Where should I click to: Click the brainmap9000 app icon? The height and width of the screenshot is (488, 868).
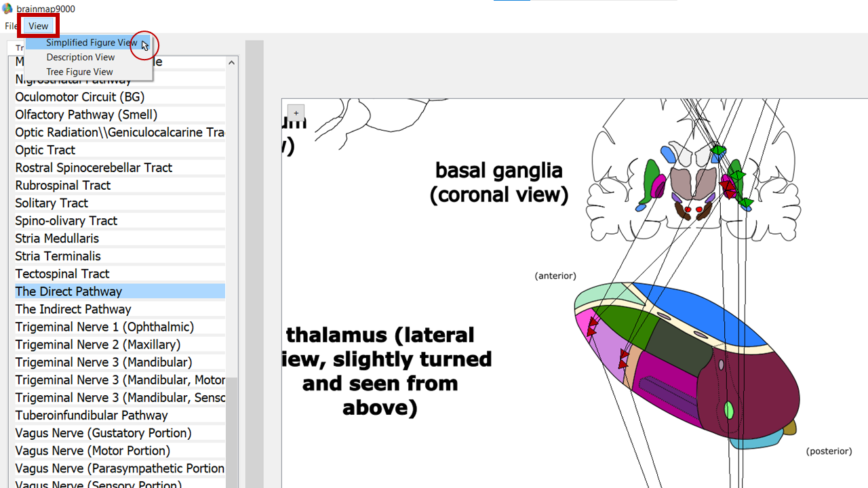[7, 9]
